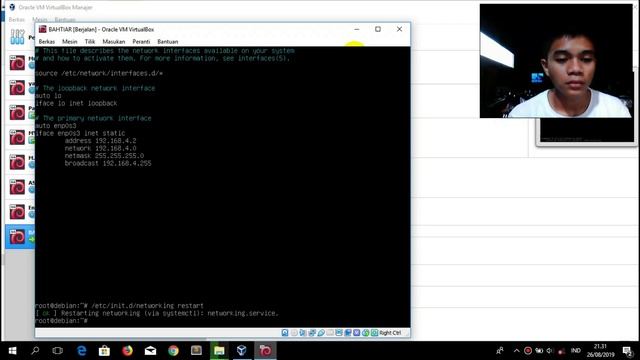Select the third Debian VM in Manager list
This screenshot has width=640, height=360.
click(x=20, y=113)
